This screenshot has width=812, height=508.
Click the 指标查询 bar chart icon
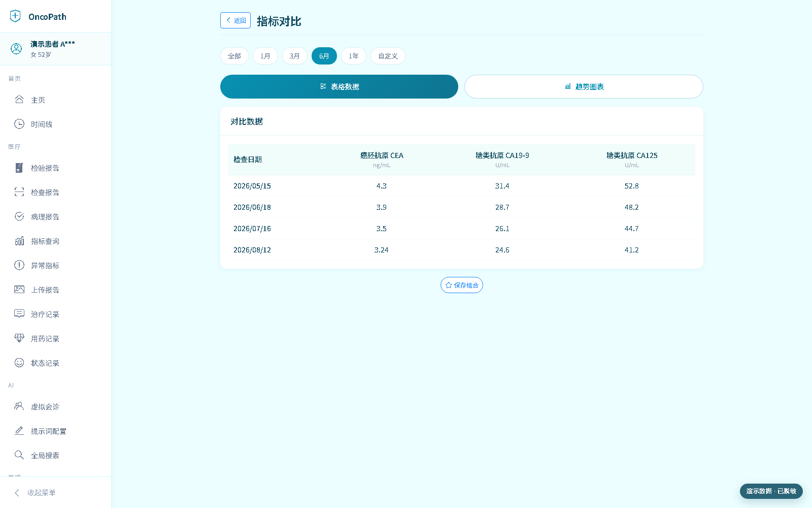click(x=19, y=241)
